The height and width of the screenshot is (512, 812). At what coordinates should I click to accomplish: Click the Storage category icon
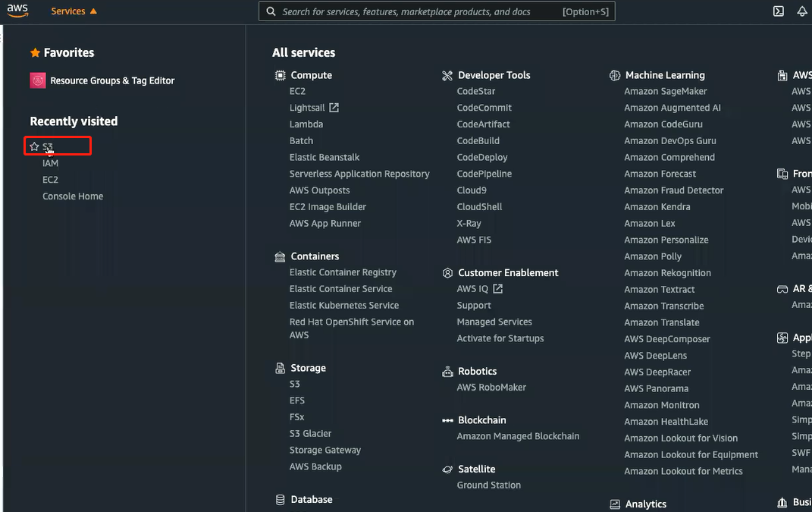pyautogui.click(x=281, y=369)
